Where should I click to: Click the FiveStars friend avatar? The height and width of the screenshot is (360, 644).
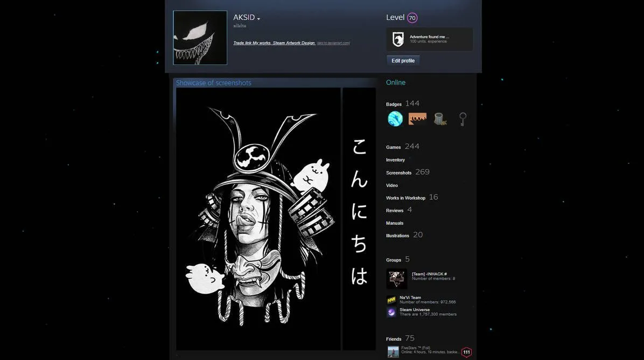(393, 352)
